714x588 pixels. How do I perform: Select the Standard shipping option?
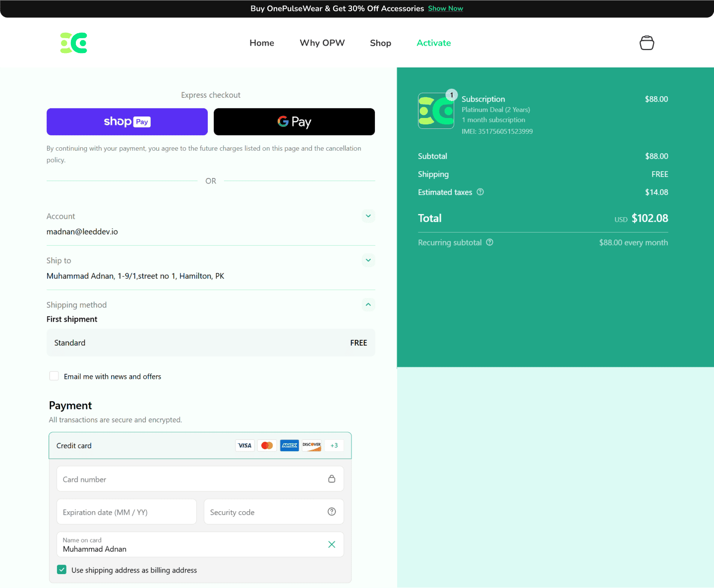[x=211, y=343]
